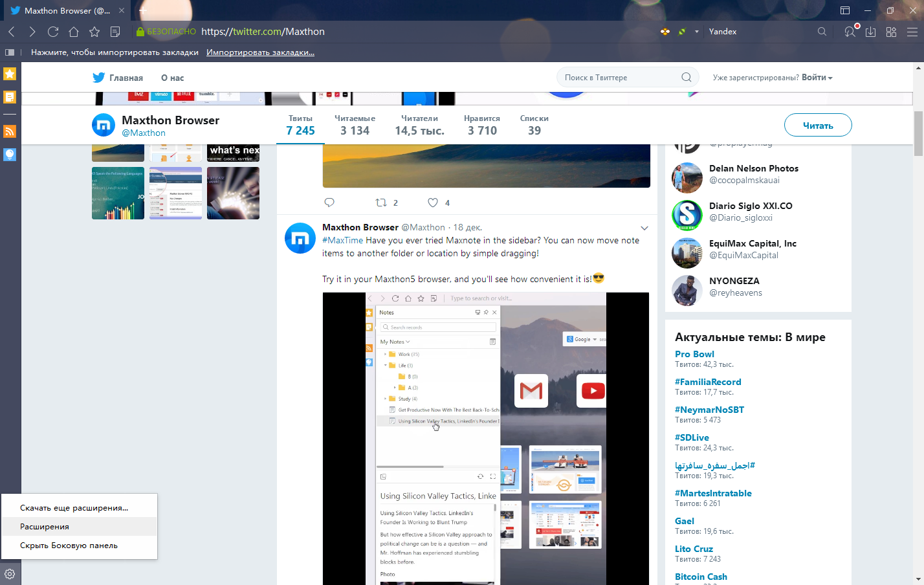Open the Maxnote screenshot image in tweet
The image size is (924, 585).
coord(486,439)
